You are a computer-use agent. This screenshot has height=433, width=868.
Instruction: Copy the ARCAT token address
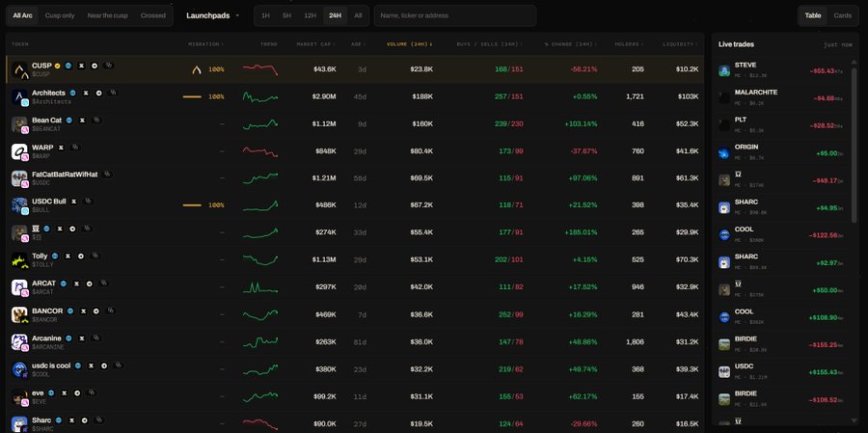[x=103, y=284]
